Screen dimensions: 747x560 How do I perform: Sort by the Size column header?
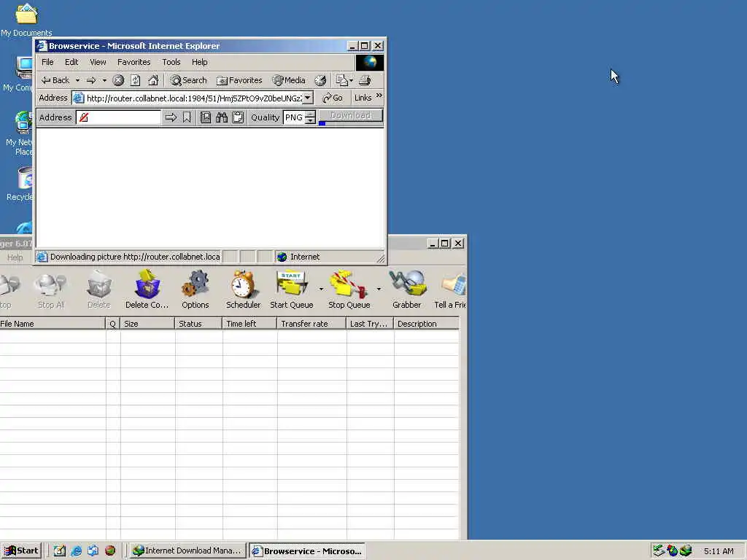pos(147,323)
